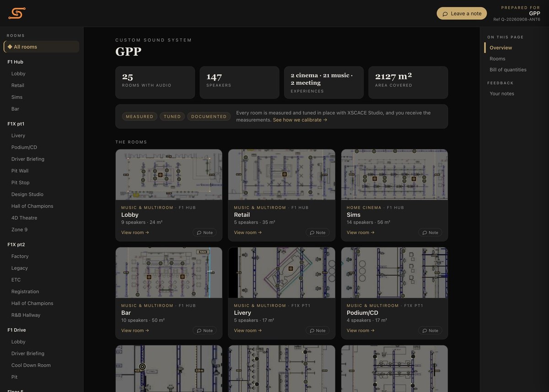Select All rooms in the sidebar
Image resolution: width=549 pixels, height=392 pixels.
(x=41, y=47)
